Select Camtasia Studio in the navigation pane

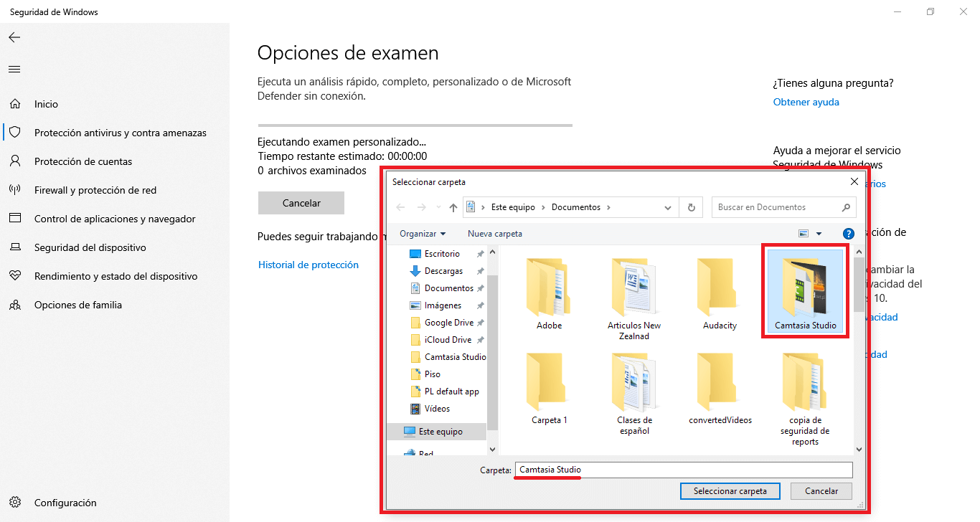pyautogui.click(x=455, y=357)
